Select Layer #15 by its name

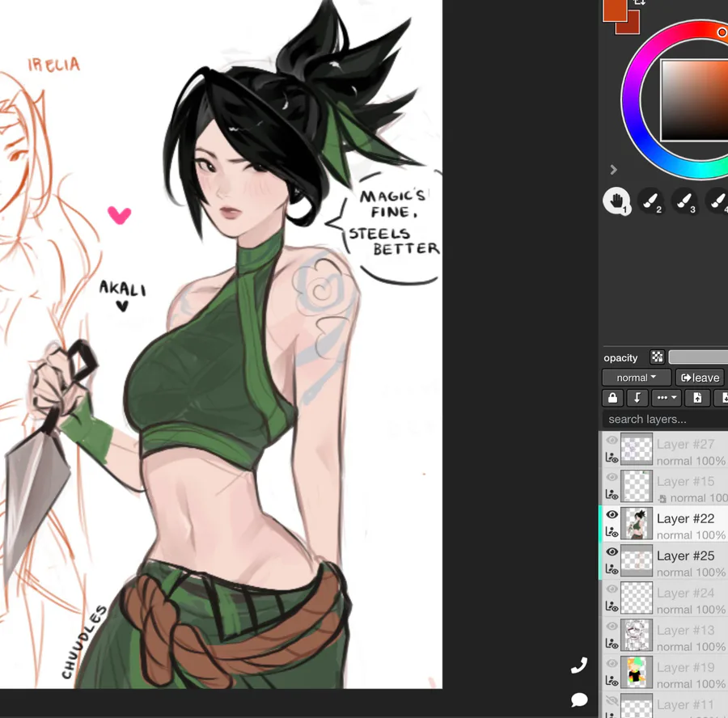click(685, 481)
